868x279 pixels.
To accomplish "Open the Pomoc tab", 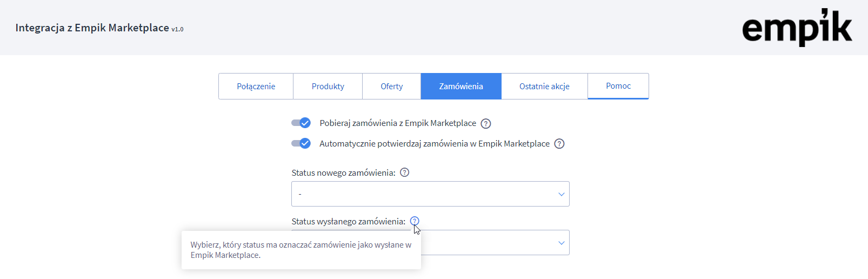I will 618,86.
